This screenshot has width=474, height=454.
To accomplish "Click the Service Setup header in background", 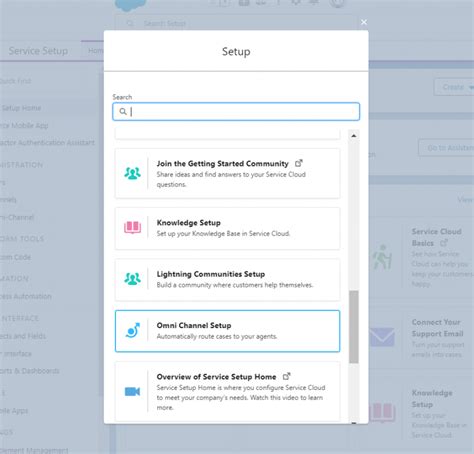I will 38,51.
